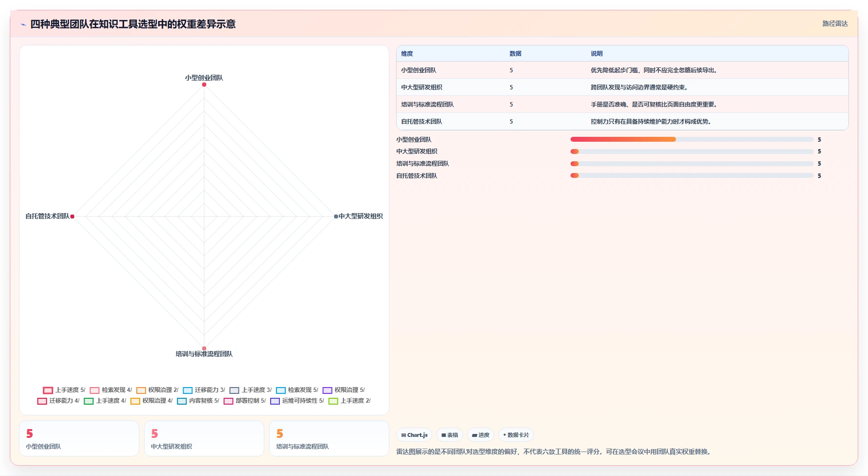Image resolution: width=868 pixels, height=476 pixels.
Task: Toggle legend item 权限治理 4/
Action: (151, 401)
